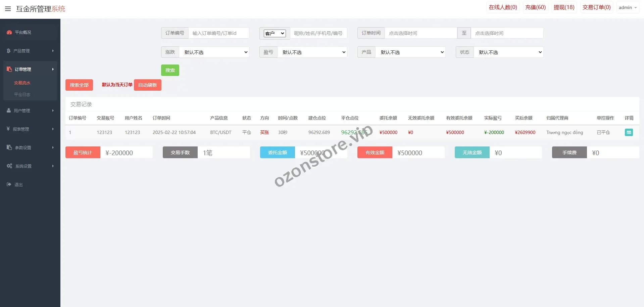This screenshot has width=644, height=307.
Task: Click the 退出 logout icon
Action: 9,184
